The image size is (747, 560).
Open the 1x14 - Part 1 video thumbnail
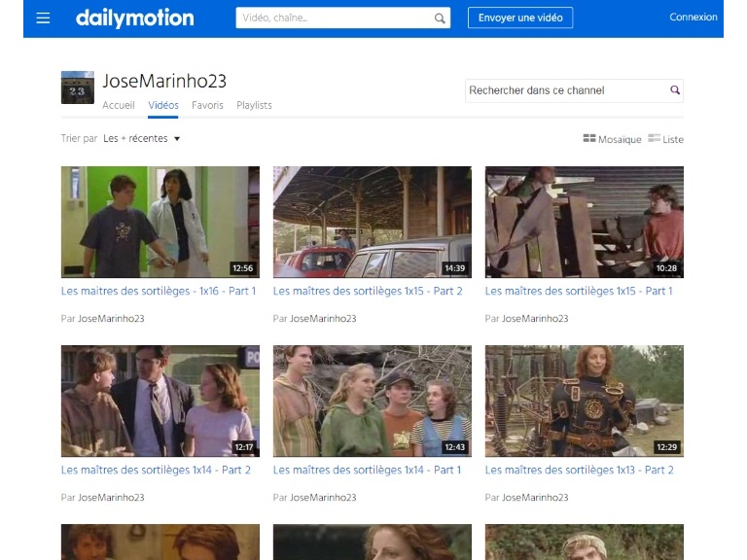click(x=373, y=401)
